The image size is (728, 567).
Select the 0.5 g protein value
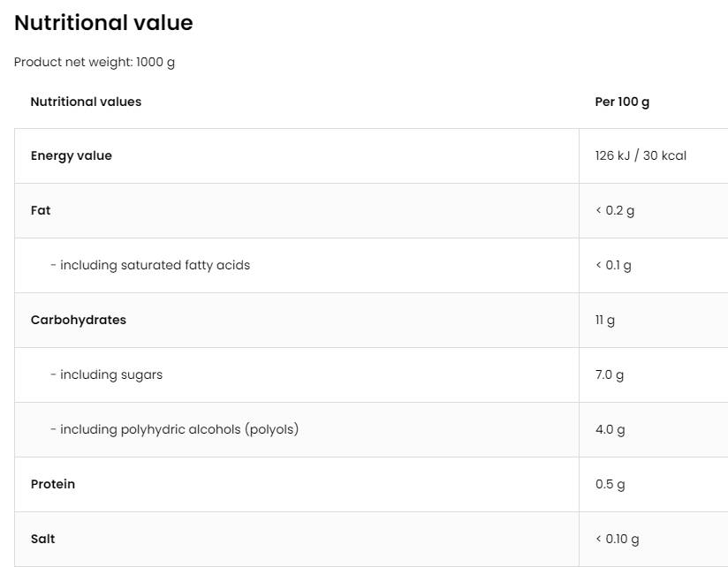610,484
